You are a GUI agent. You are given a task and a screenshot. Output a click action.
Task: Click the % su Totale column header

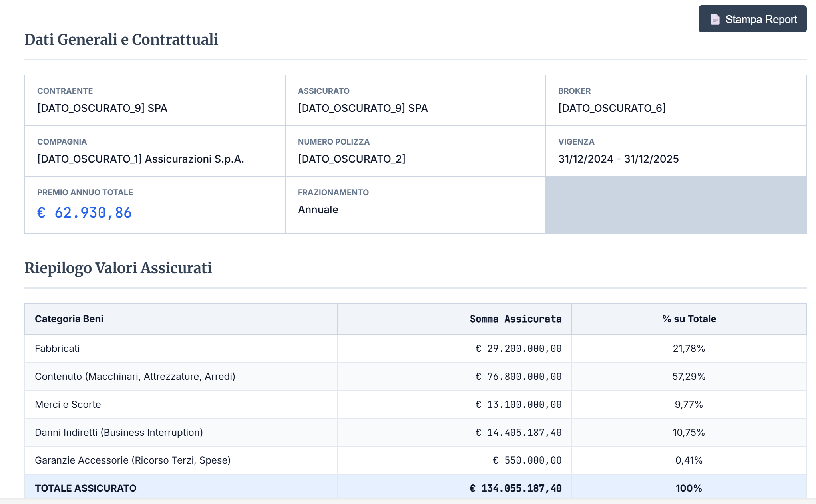pyautogui.click(x=689, y=319)
